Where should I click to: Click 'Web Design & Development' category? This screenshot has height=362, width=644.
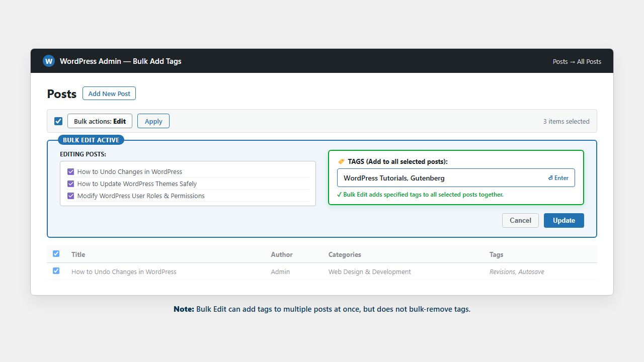point(370,271)
